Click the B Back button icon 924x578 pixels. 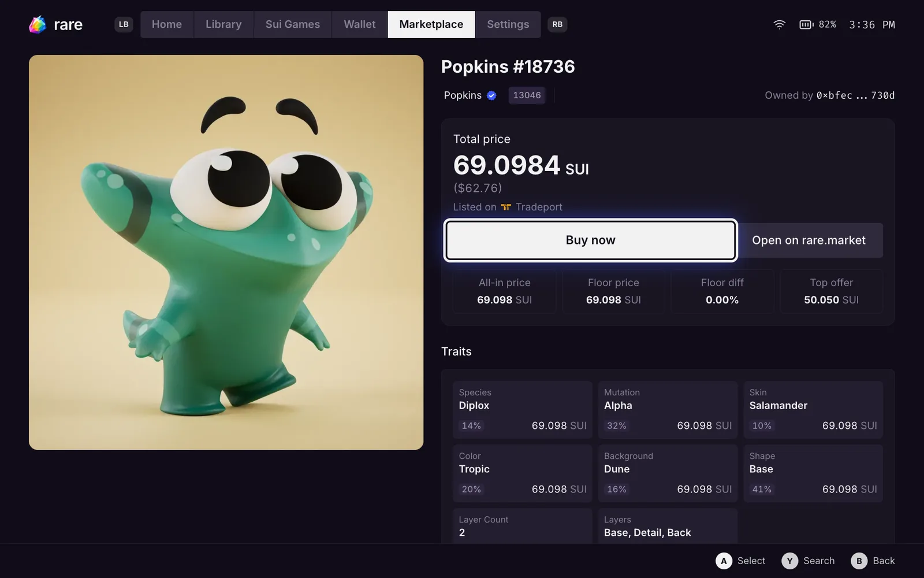click(x=859, y=561)
